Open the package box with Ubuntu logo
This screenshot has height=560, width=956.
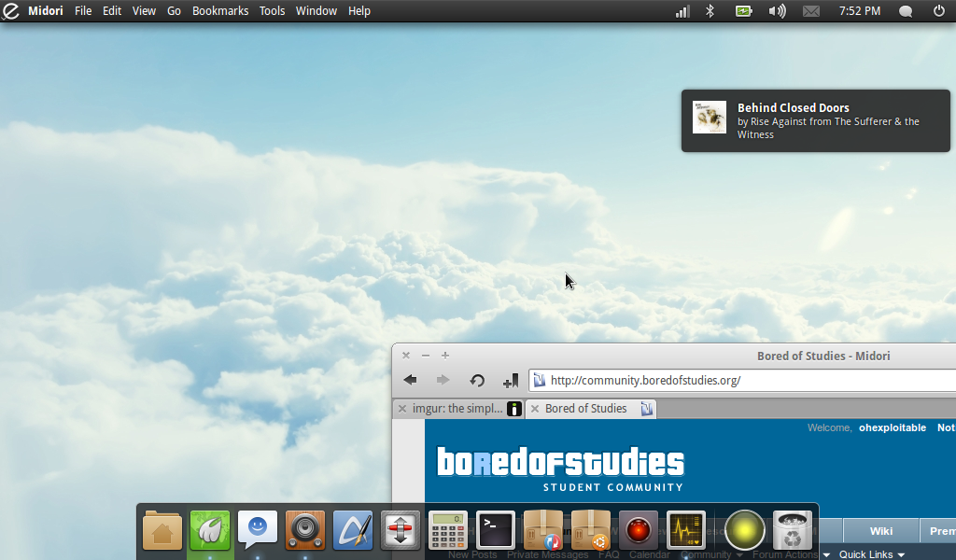coord(590,531)
